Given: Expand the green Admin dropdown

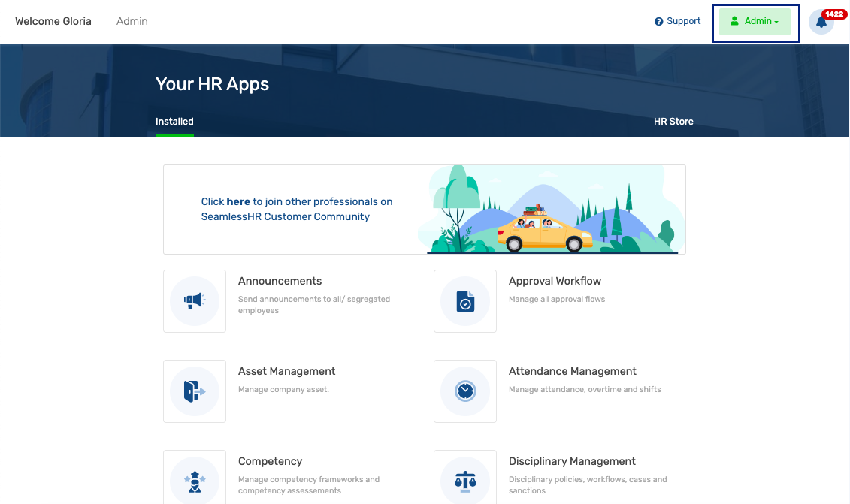Looking at the screenshot, I should pos(755,22).
